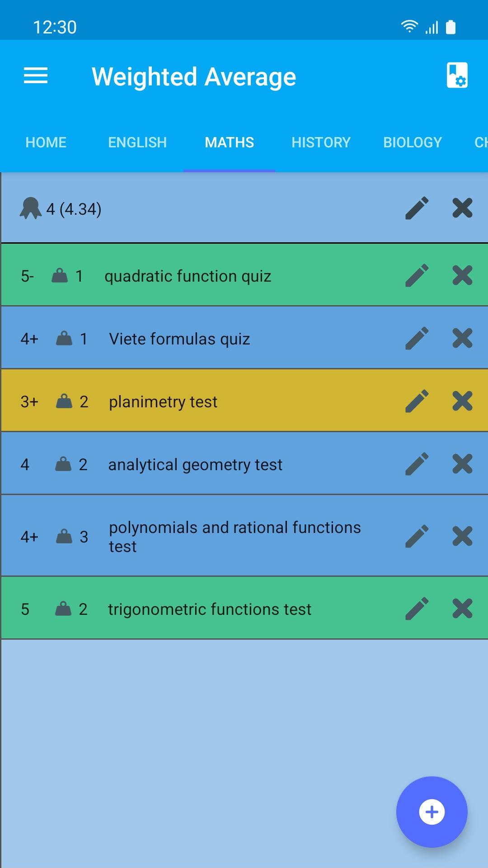The width and height of the screenshot is (488, 868).
Task: Tap the Viete formulas quiz row
Action: (x=179, y=339)
